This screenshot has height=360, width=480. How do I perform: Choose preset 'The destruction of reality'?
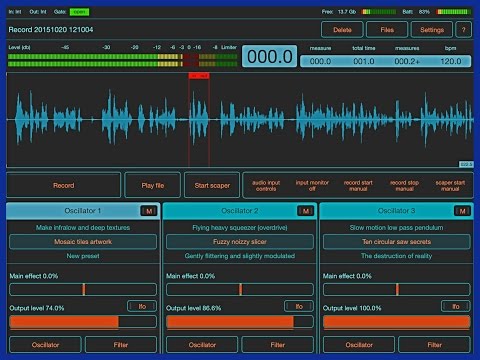pos(396,256)
